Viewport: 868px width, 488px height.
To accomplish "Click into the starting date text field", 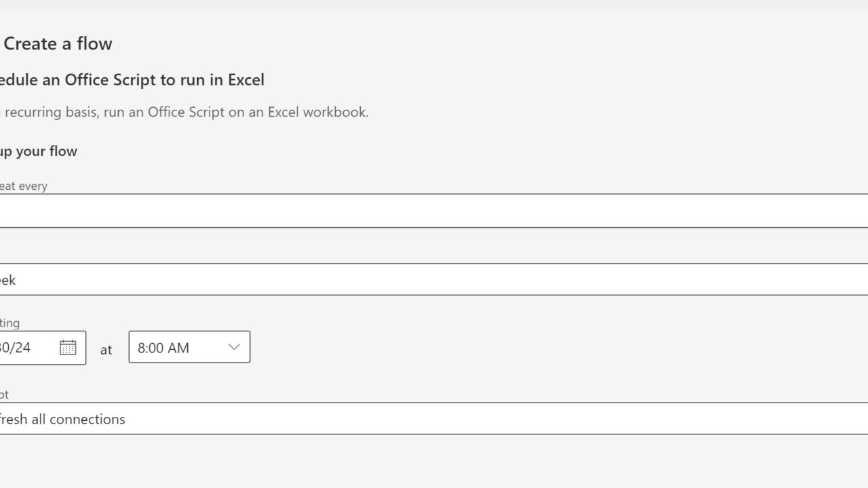I will pyautogui.click(x=24, y=348).
